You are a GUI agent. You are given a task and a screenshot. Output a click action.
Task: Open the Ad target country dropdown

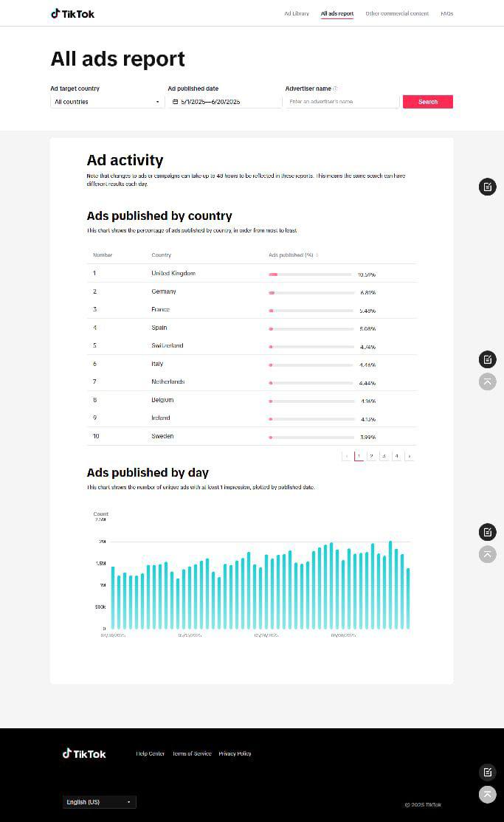coord(106,101)
